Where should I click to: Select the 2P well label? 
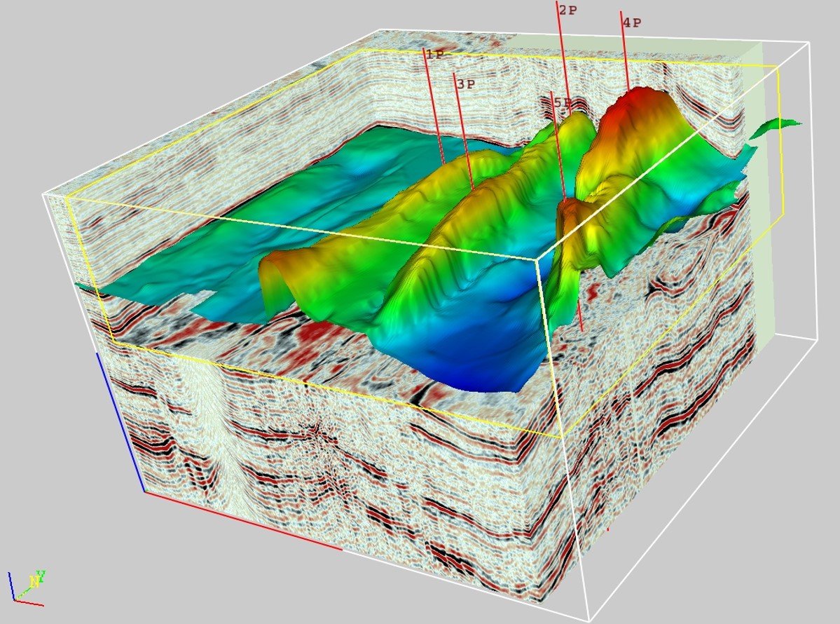567,11
